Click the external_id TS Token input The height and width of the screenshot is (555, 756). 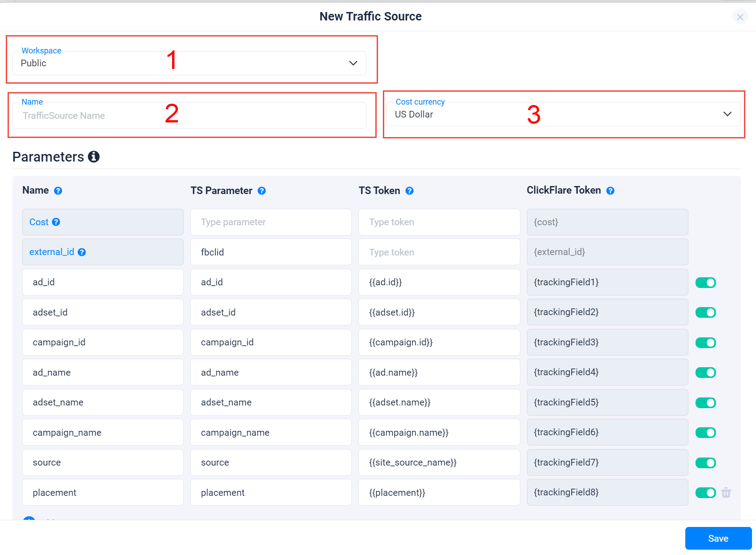[439, 252]
